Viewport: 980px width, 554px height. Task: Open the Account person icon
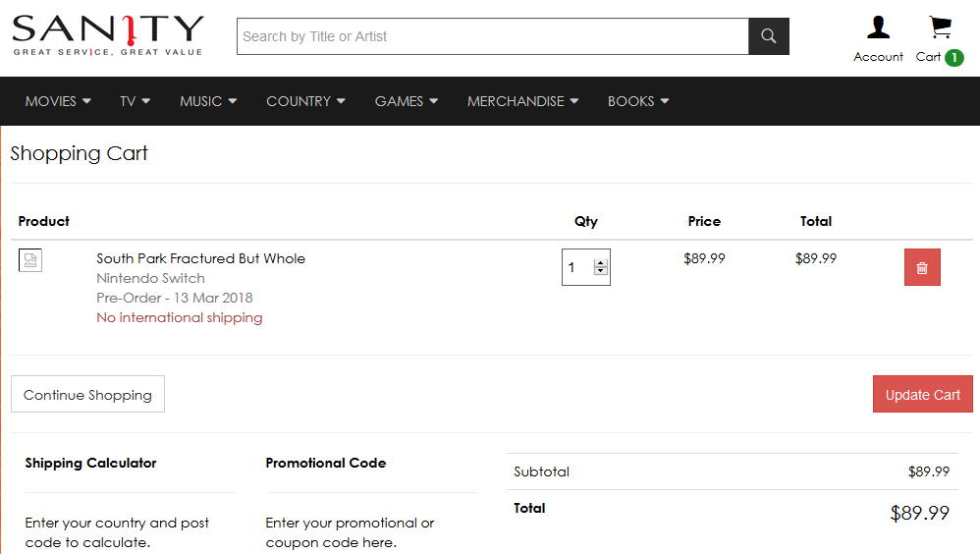[x=878, y=28]
